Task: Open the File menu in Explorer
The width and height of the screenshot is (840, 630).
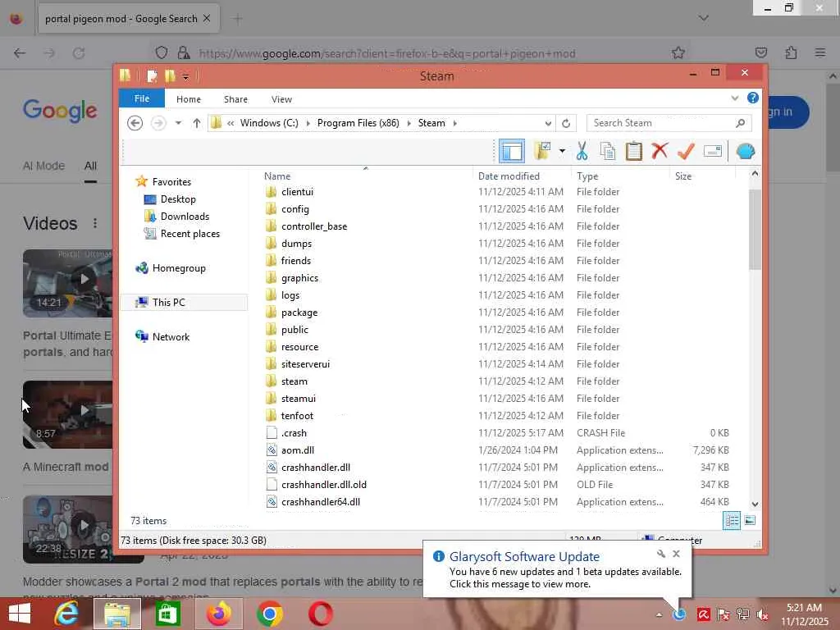Action: click(x=142, y=98)
